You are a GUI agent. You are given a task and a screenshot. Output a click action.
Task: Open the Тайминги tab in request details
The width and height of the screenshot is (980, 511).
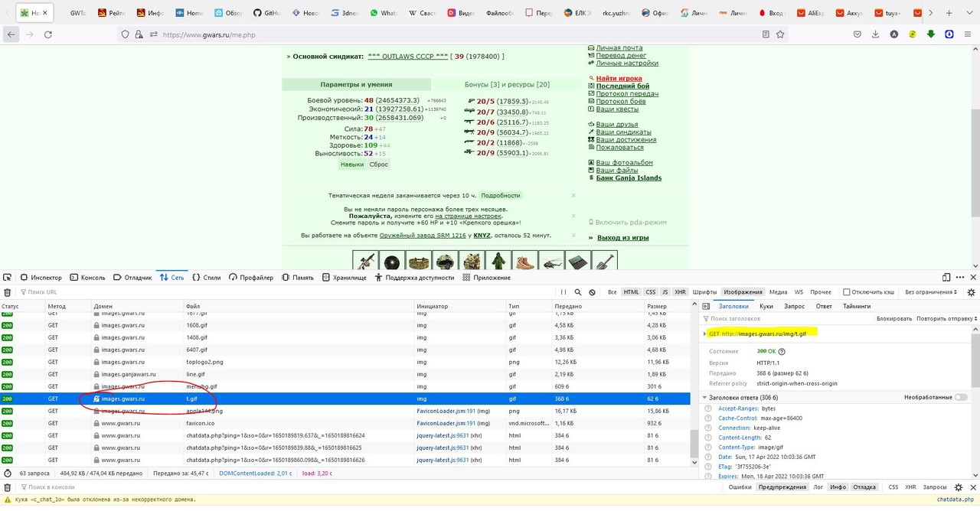(x=857, y=306)
